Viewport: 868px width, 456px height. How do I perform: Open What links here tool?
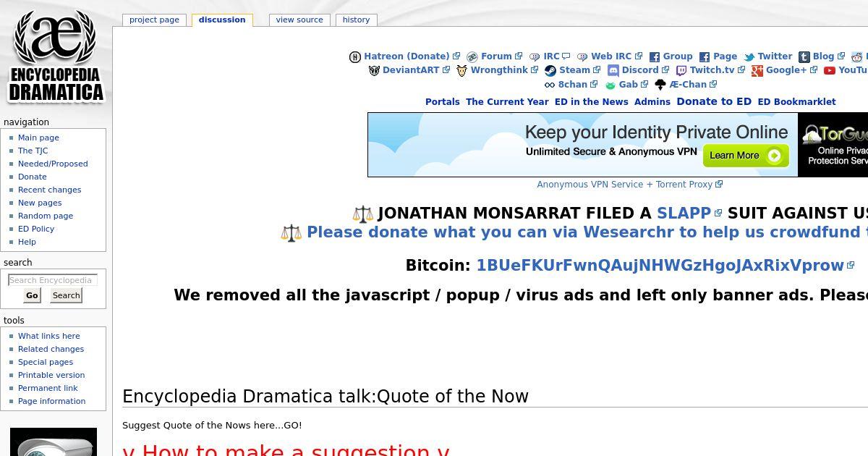[49, 336]
